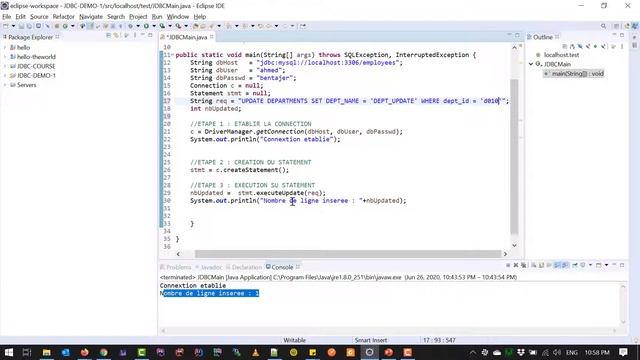Click the Search magnifier icon in the toolbar
The width and height of the screenshot is (640, 360).
click(603, 26)
